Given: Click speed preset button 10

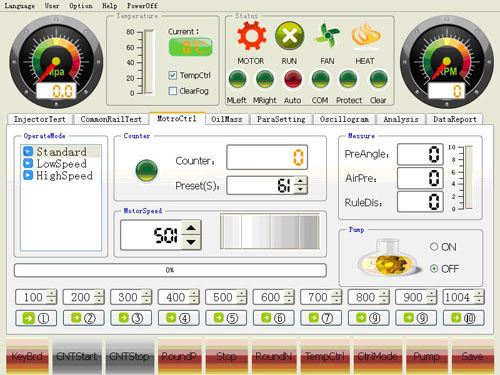Looking at the screenshot, I should pyautogui.click(x=464, y=318).
